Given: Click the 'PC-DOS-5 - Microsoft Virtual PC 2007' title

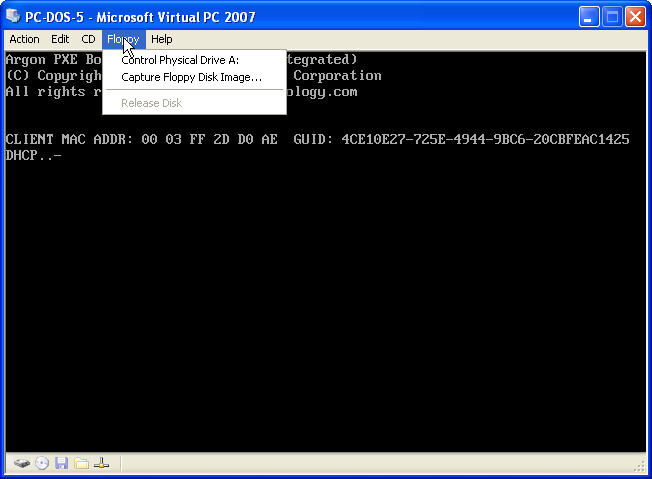Looking at the screenshot, I should [140, 17].
